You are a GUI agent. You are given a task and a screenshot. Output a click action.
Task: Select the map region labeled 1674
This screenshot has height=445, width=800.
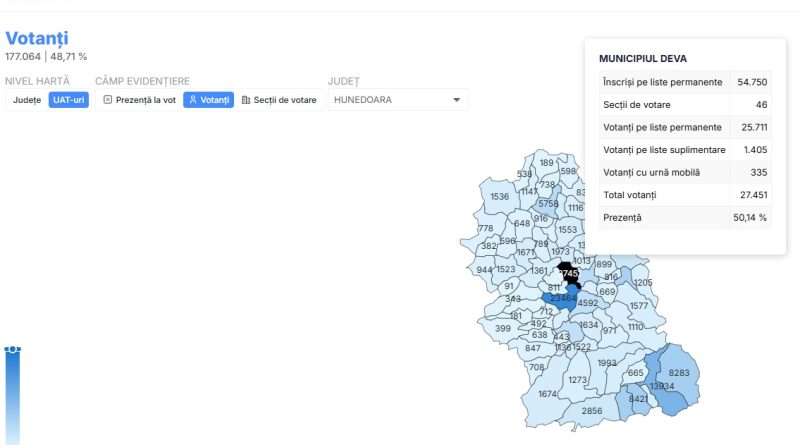tap(547, 394)
